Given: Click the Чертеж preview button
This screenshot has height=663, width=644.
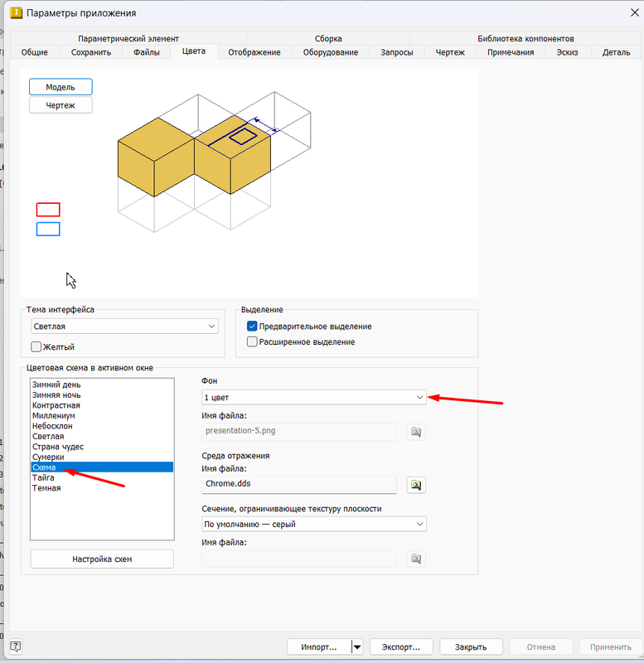Looking at the screenshot, I should [x=61, y=105].
